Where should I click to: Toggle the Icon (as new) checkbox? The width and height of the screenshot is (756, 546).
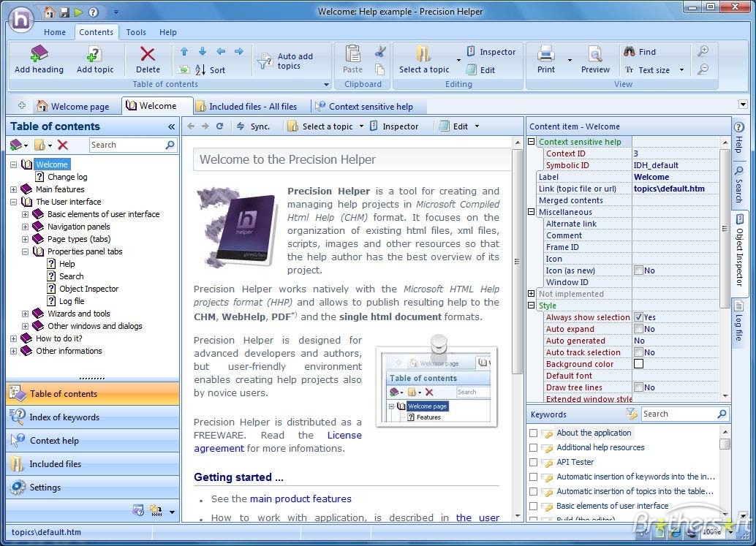[x=638, y=270]
